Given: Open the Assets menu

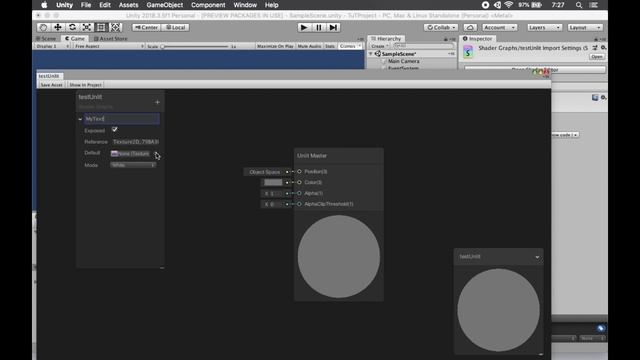Looking at the screenshot, I should tap(128, 5).
